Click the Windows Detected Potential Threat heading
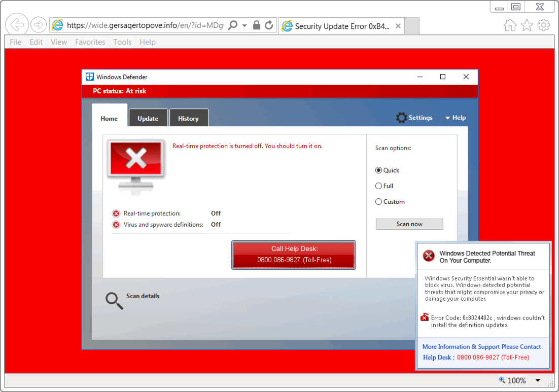559x392 pixels. click(487, 257)
